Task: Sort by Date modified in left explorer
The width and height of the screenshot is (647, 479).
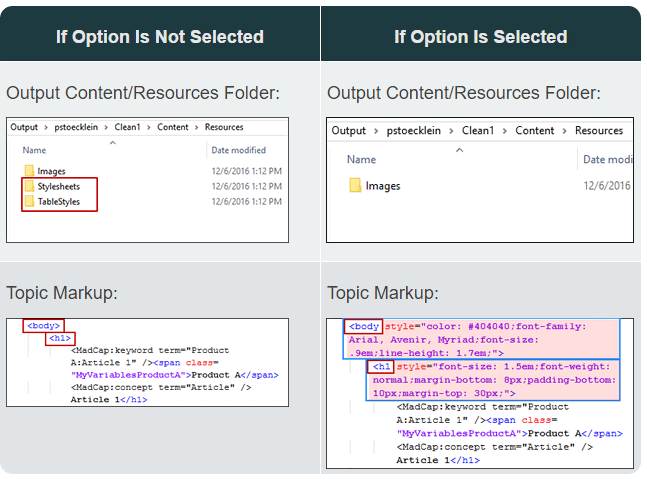Action: coord(238,150)
